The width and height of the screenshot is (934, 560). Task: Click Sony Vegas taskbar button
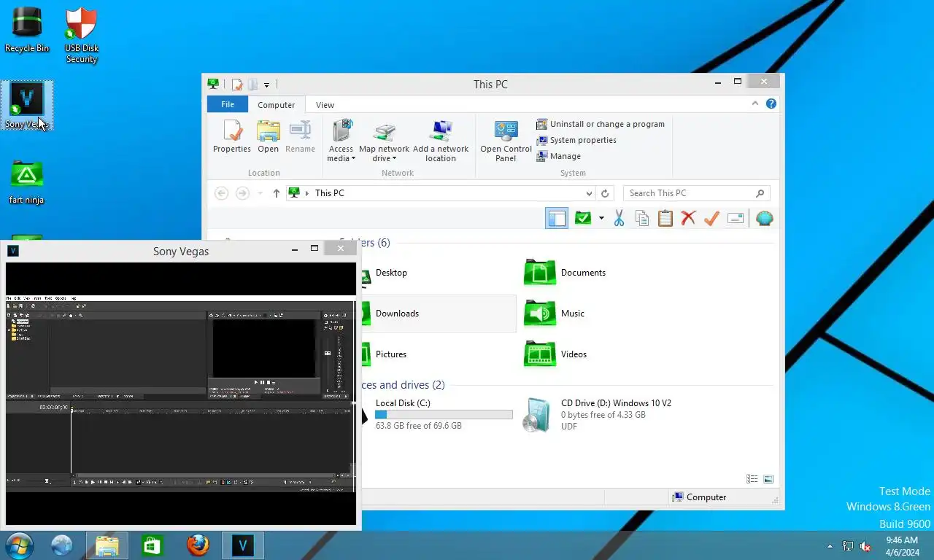[243, 545]
